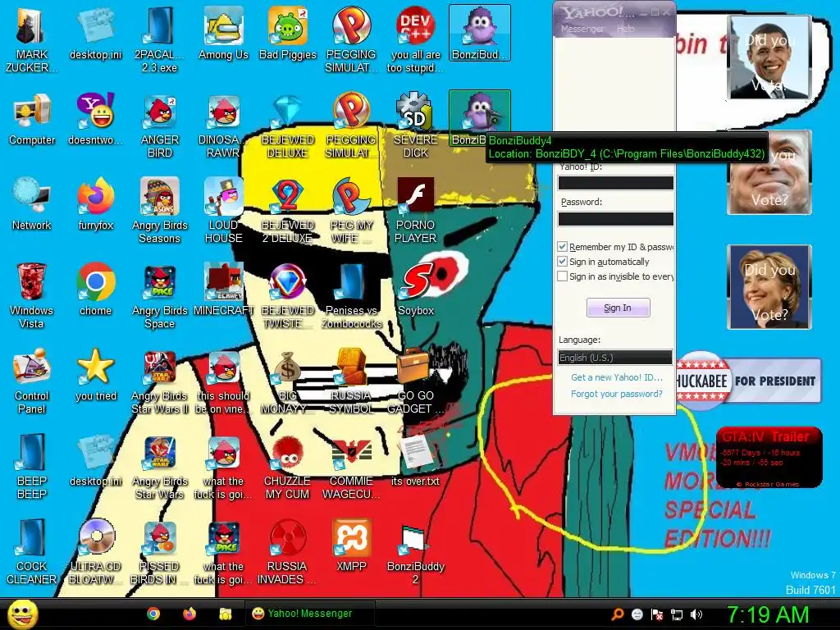Open the Control Panel icon
Image resolution: width=840 pixels, height=630 pixels.
32,381
